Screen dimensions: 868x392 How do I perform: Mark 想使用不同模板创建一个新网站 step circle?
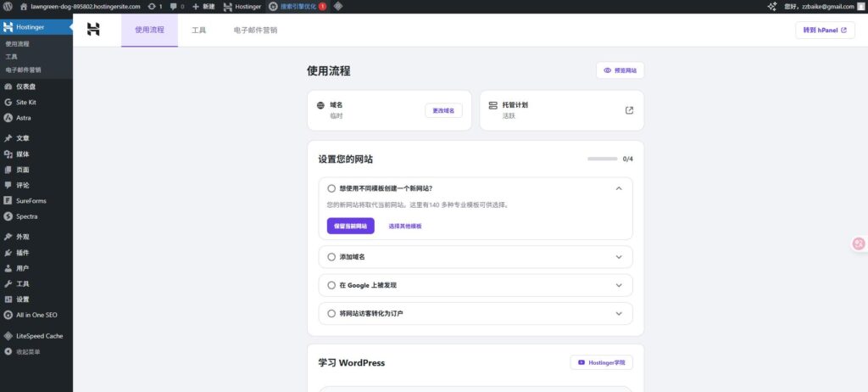click(331, 188)
